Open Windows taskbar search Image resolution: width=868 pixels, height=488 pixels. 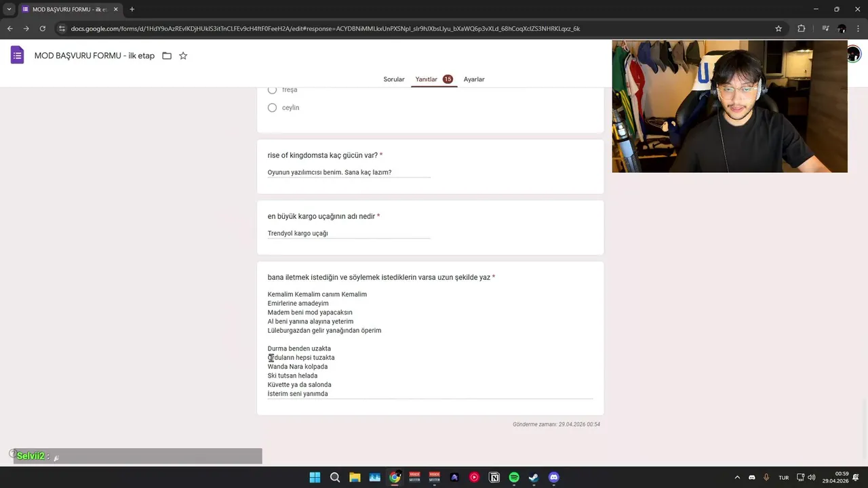pyautogui.click(x=335, y=477)
